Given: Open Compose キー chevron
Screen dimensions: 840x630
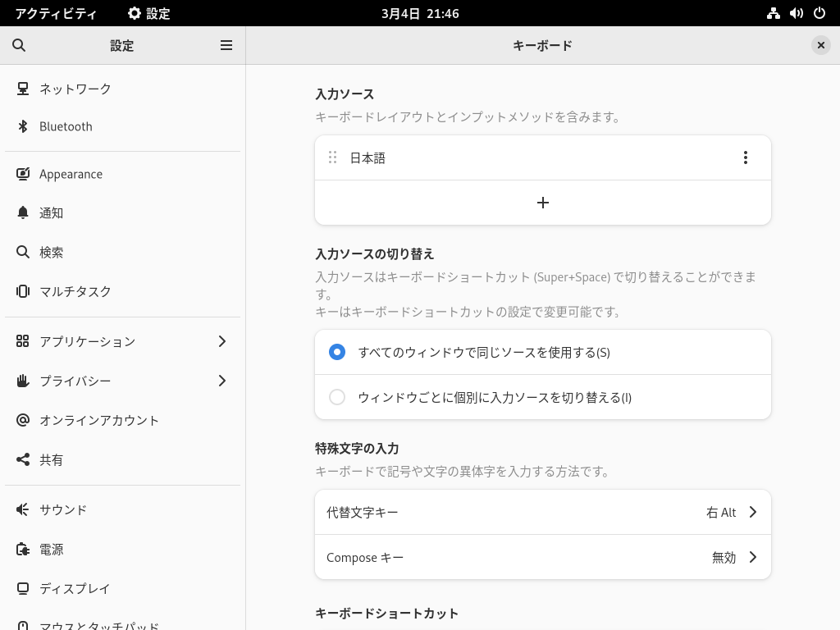Looking at the screenshot, I should click(753, 557).
